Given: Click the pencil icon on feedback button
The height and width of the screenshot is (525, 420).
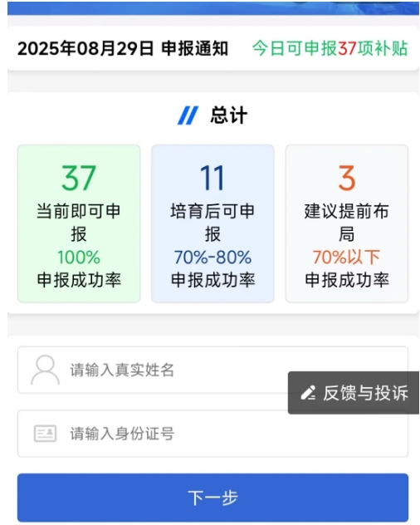Looking at the screenshot, I should pos(308,393).
